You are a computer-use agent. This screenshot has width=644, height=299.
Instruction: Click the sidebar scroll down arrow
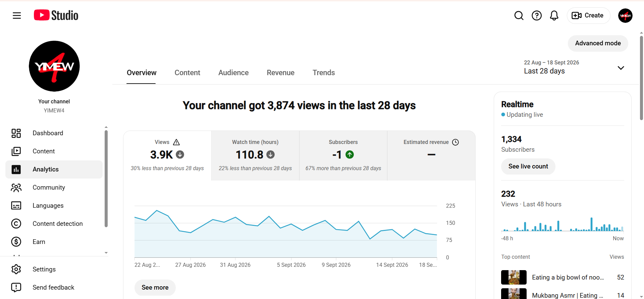tap(106, 253)
